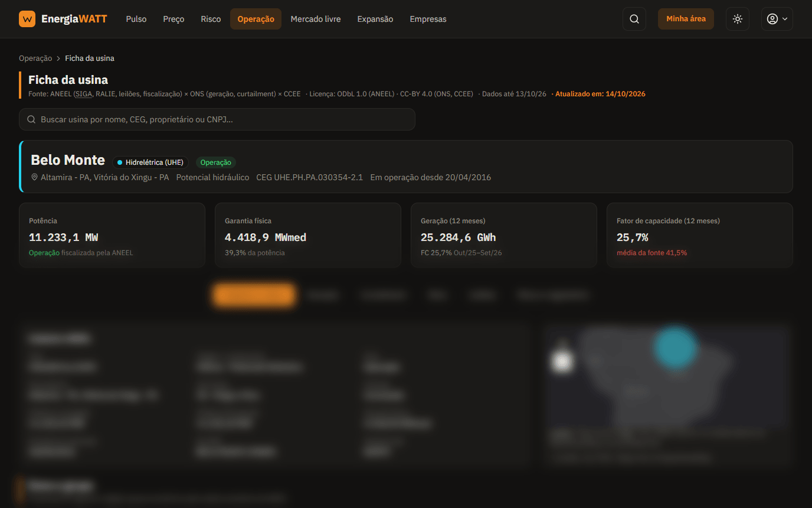Open the Expansão menu item
Image resolution: width=812 pixels, height=508 pixels.
click(x=375, y=19)
